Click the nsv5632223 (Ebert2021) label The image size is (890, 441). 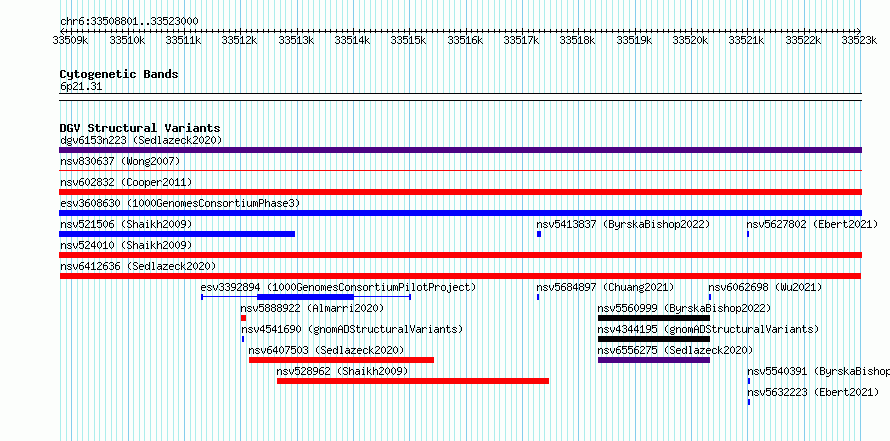point(812,392)
